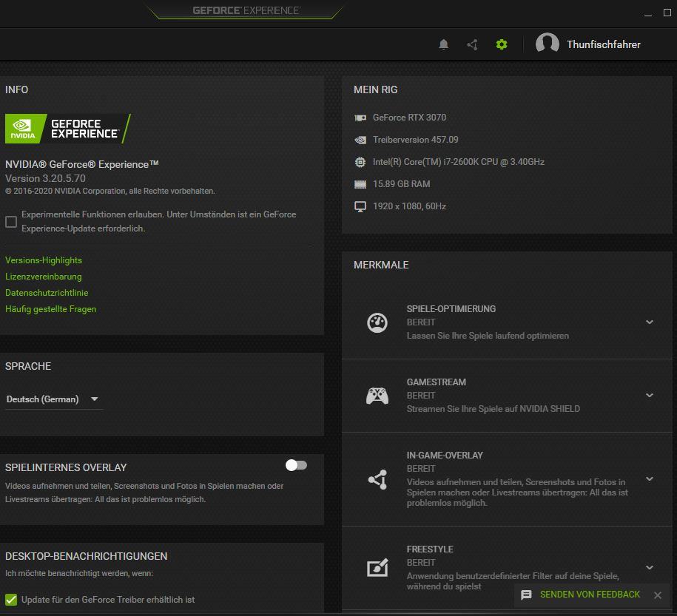The width and height of the screenshot is (677, 616).
Task: Click the In-Game-Overlay share icon
Action: point(377,479)
